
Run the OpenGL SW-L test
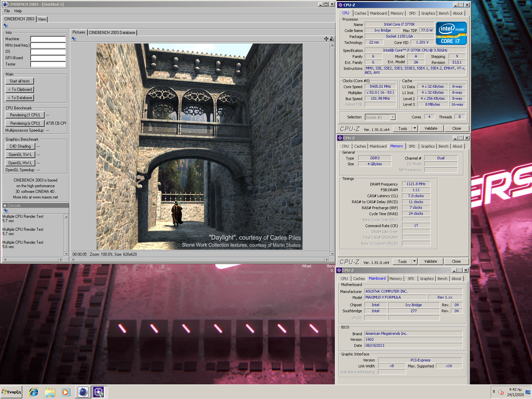[x=20, y=155]
